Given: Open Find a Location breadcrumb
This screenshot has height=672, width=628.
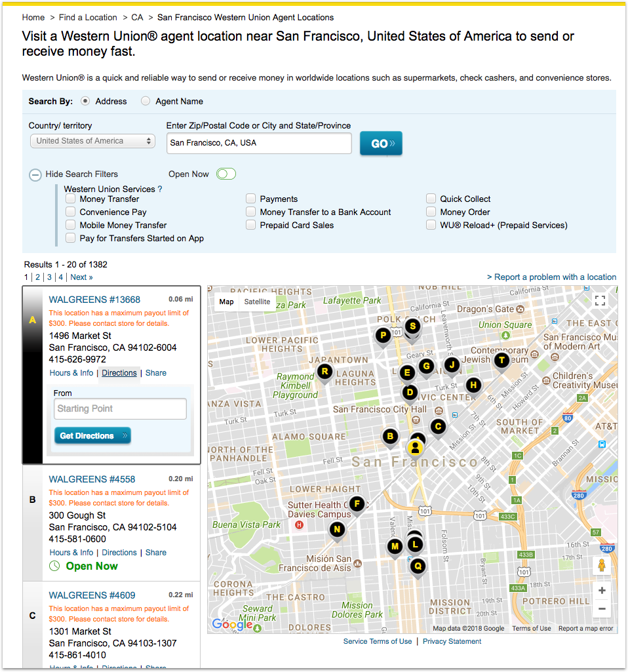Looking at the screenshot, I should coord(88,18).
